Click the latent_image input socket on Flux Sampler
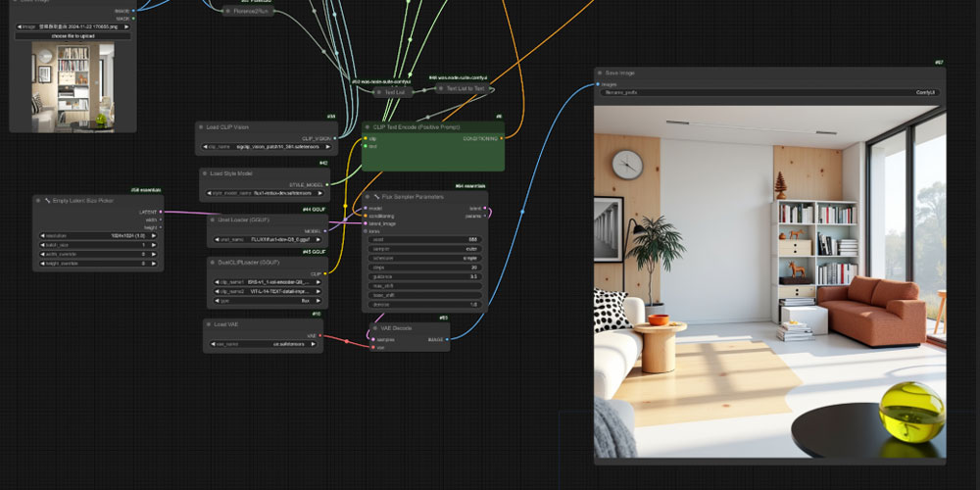The height and width of the screenshot is (490, 980). (x=365, y=223)
